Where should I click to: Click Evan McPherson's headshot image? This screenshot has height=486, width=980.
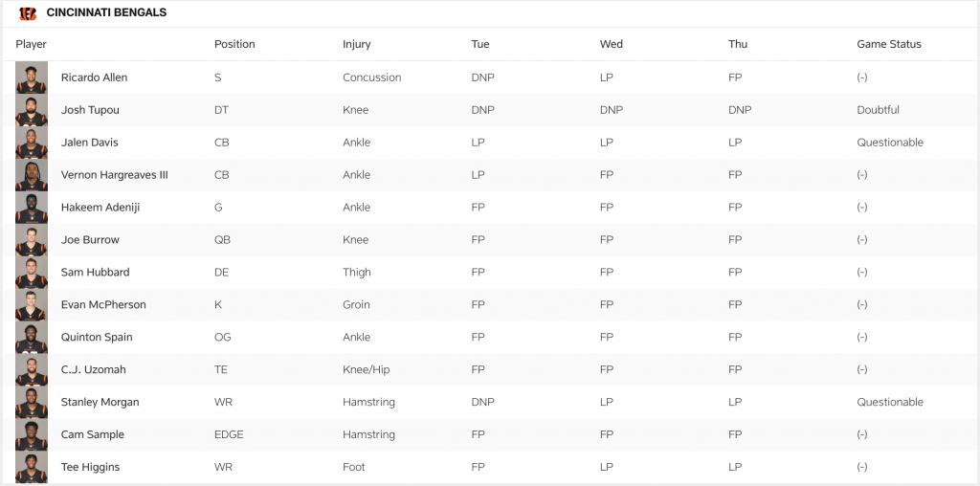click(32, 305)
